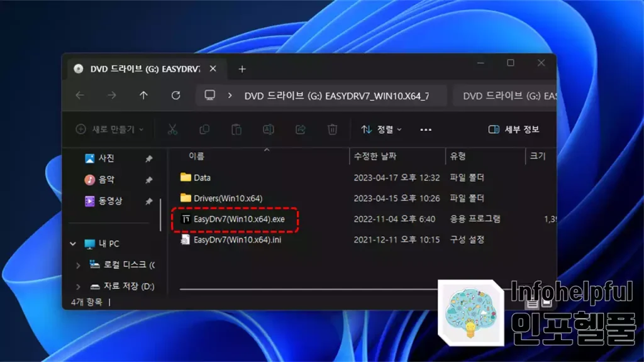Image resolution: width=644 pixels, height=362 pixels.
Task: Go back using the back arrow
Action: coord(80,96)
